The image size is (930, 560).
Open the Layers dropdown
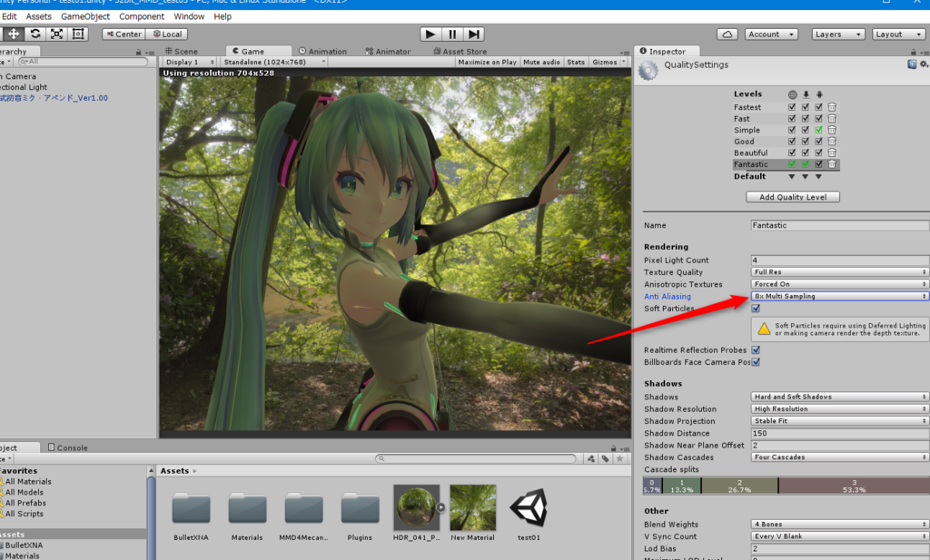tap(838, 34)
